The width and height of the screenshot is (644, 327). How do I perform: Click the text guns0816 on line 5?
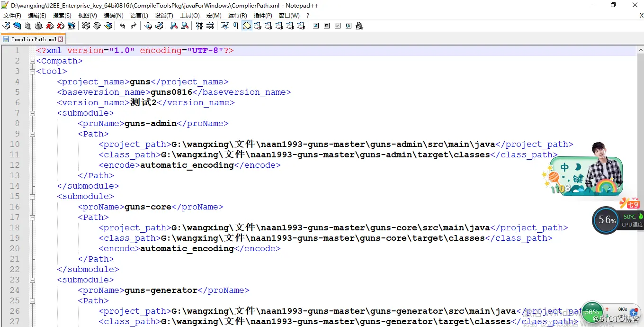pyautogui.click(x=171, y=92)
